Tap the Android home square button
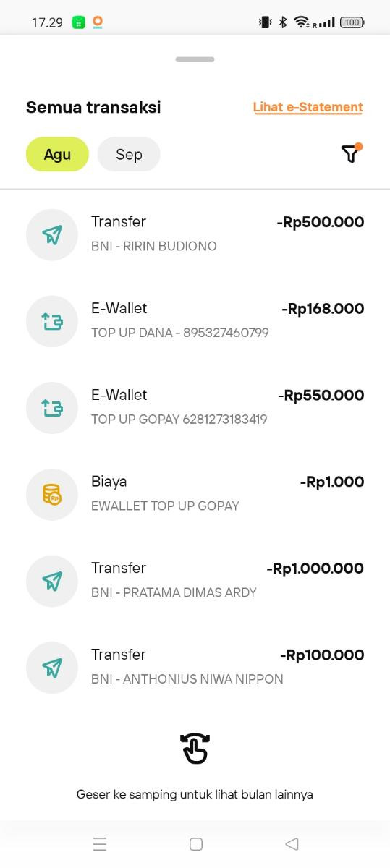Screen dimensions: 390x868 click(195, 843)
